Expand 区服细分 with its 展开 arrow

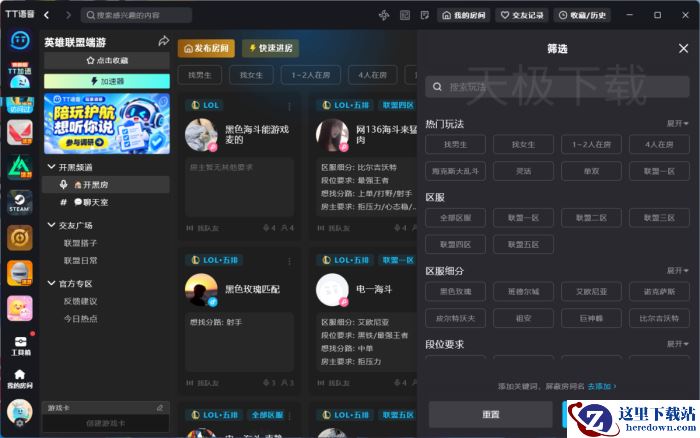click(677, 271)
